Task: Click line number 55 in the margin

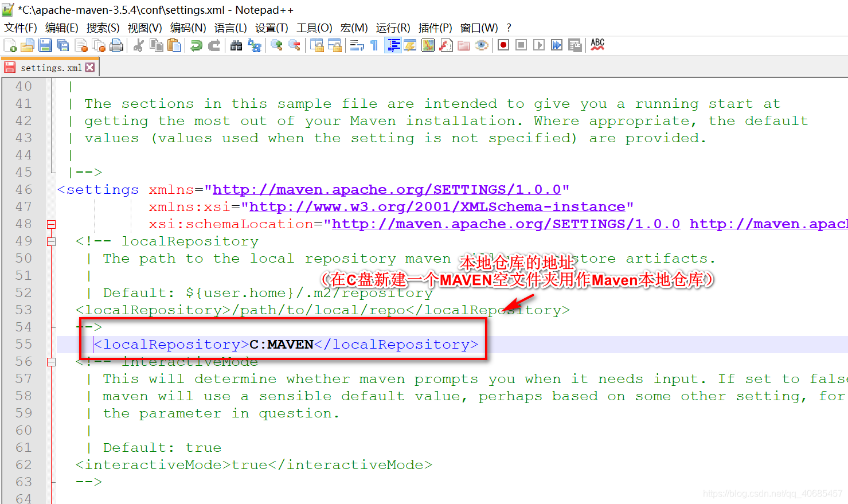Action: 24,344
